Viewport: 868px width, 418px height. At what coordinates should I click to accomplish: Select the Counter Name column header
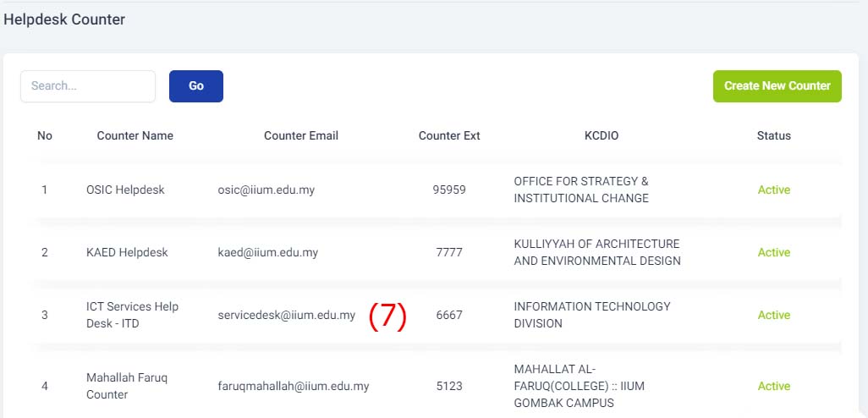[135, 135]
